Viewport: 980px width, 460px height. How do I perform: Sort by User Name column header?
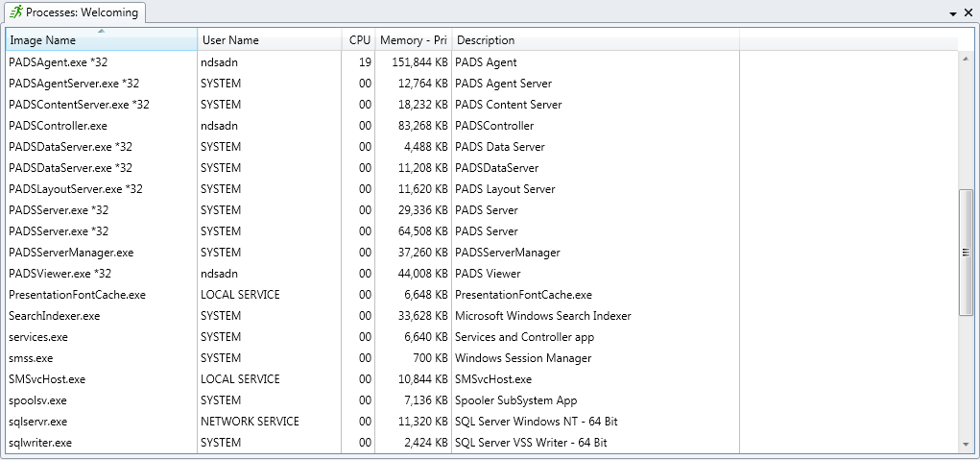(x=270, y=40)
